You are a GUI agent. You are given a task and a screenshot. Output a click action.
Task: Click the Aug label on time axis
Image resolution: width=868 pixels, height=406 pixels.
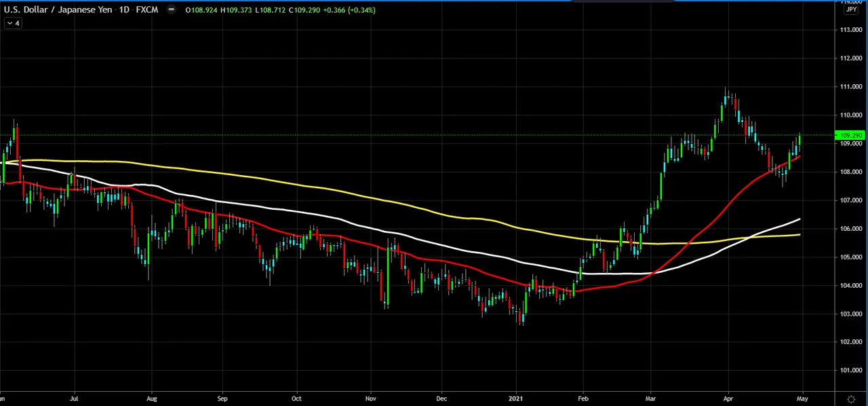pyautogui.click(x=151, y=399)
